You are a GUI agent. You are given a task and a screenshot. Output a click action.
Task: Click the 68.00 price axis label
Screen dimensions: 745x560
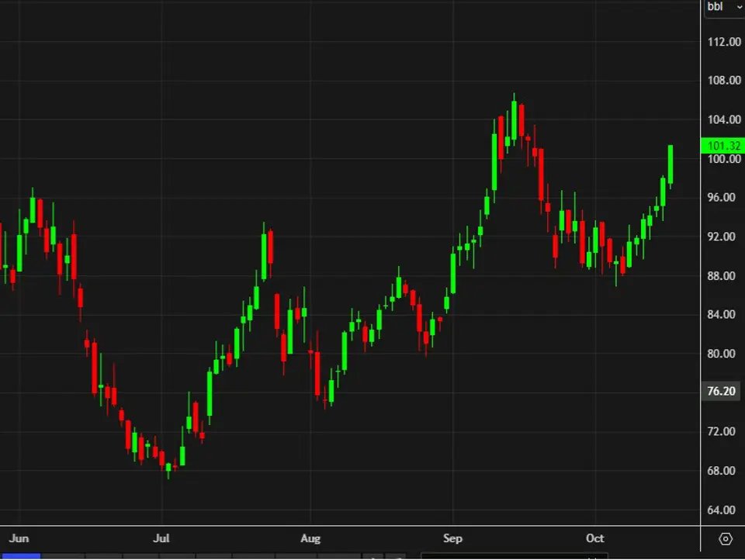721,471
